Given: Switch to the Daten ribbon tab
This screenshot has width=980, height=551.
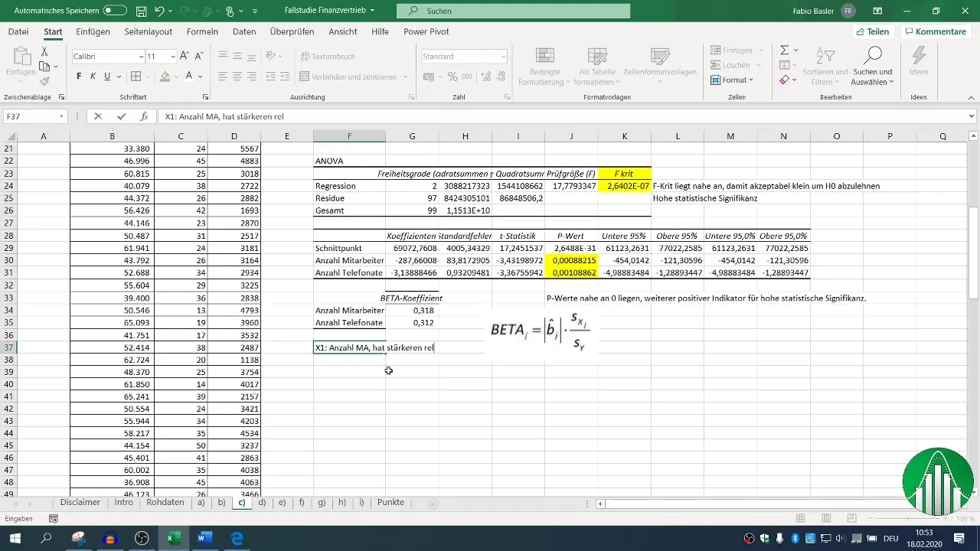Looking at the screenshot, I should tap(244, 31).
